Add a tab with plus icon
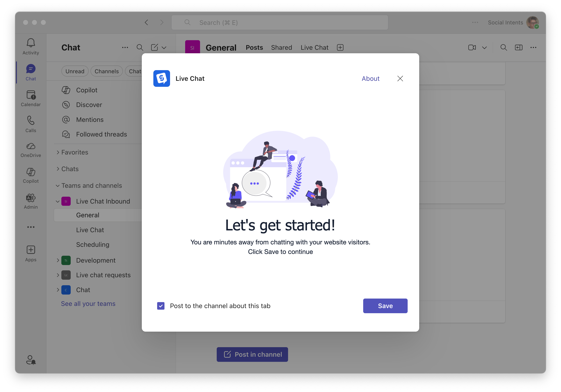Screen dimensions: 561x392 tap(340, 47)
